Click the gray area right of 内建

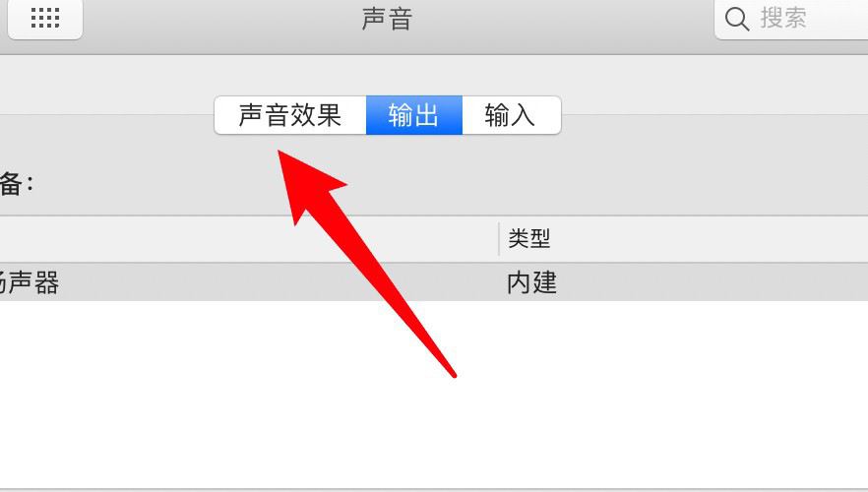[714, 282]
